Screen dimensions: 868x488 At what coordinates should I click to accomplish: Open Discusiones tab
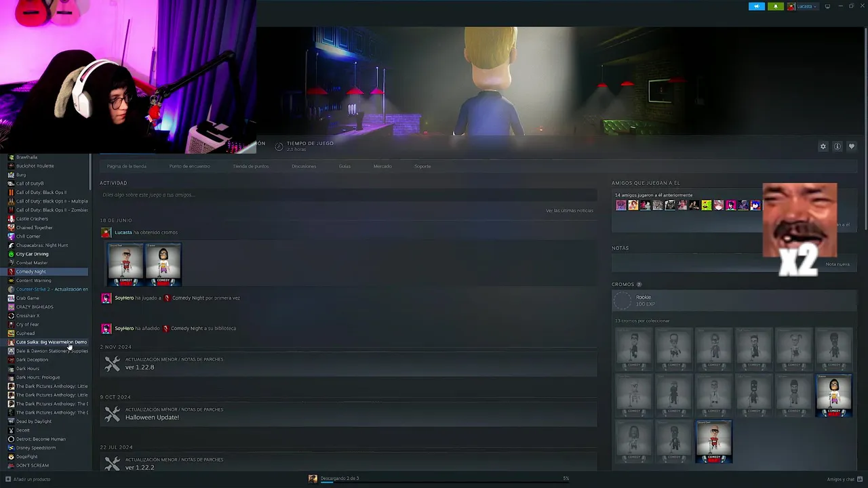click(x=304, y=166)
